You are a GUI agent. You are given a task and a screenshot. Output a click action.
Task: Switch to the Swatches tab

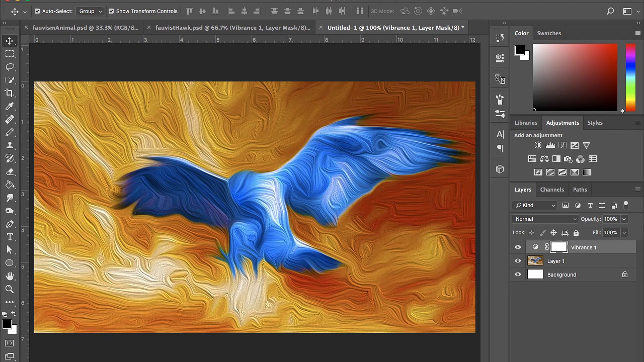coord(549,33)
